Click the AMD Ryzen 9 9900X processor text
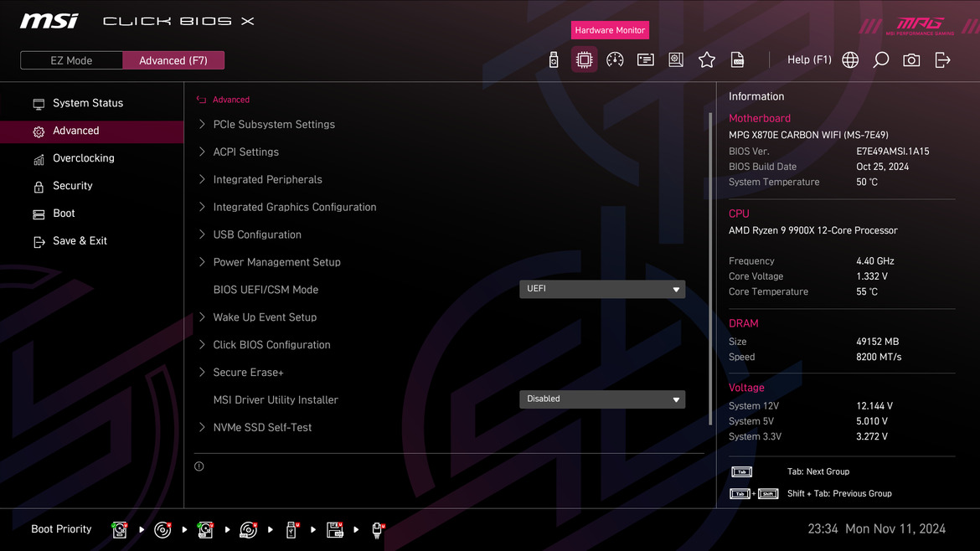 coord(813,230)
